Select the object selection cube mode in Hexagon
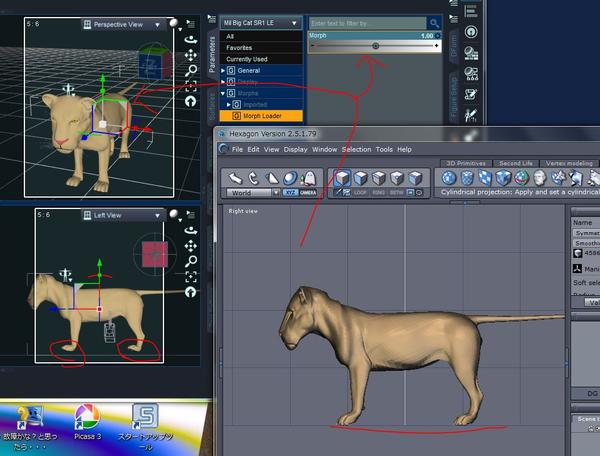600x456 pixels. [x=342, y=178]
